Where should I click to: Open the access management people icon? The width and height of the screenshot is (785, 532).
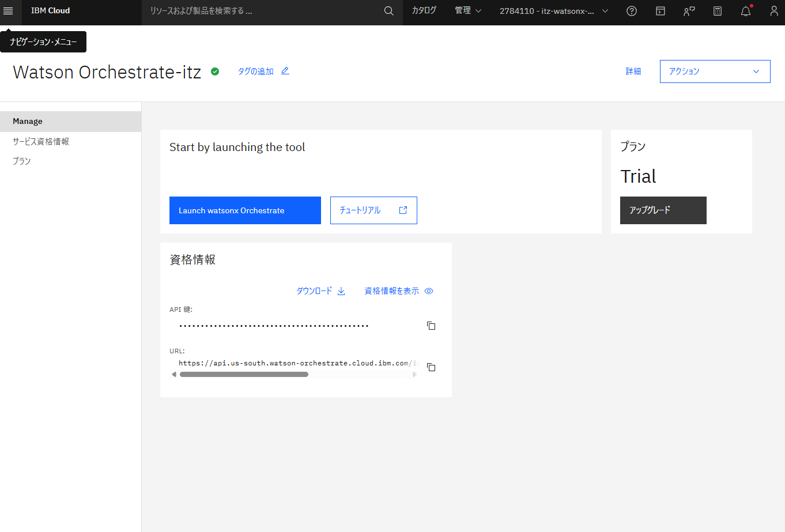pos(689,11)
